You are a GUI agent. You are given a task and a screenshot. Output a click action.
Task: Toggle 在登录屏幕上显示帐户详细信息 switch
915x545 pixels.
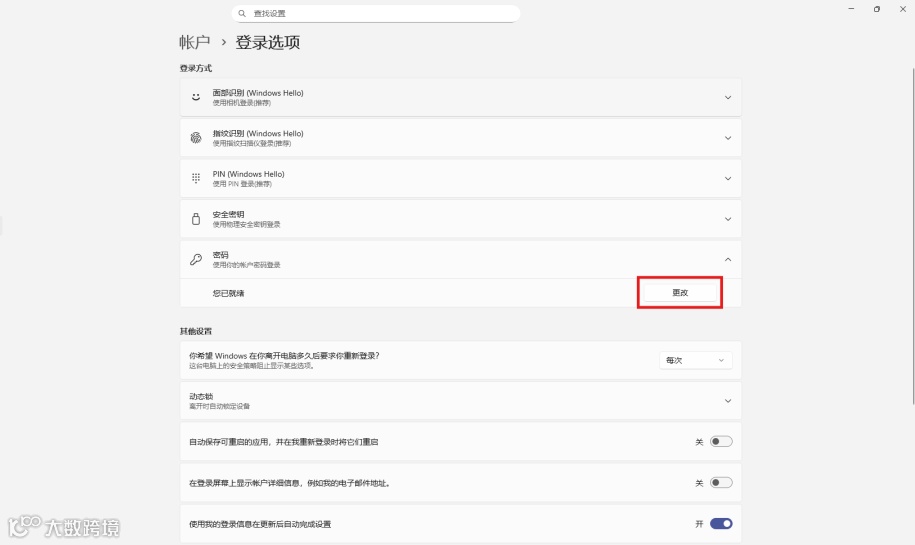pyautogui.click(x=721, y=483)
